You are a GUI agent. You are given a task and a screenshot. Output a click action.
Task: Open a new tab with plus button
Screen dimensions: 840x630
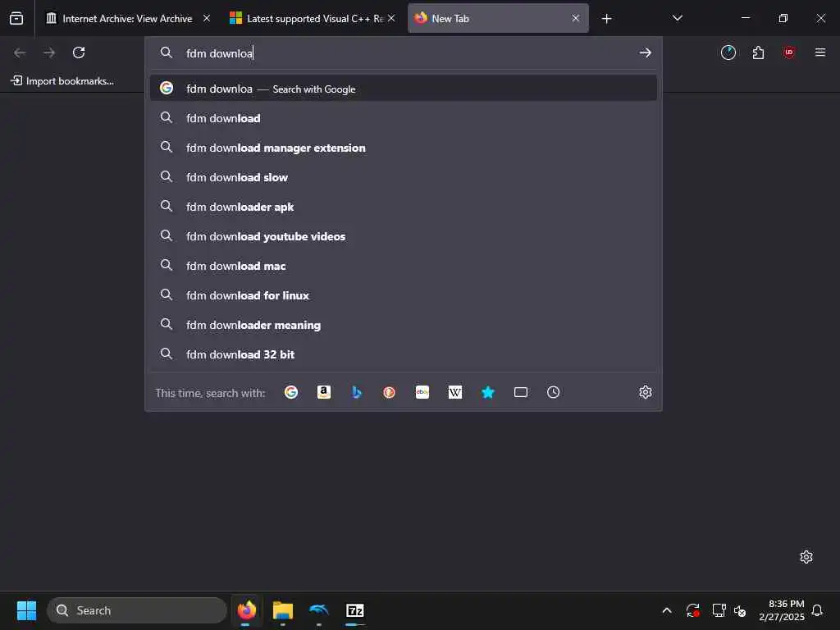point(606,19)
